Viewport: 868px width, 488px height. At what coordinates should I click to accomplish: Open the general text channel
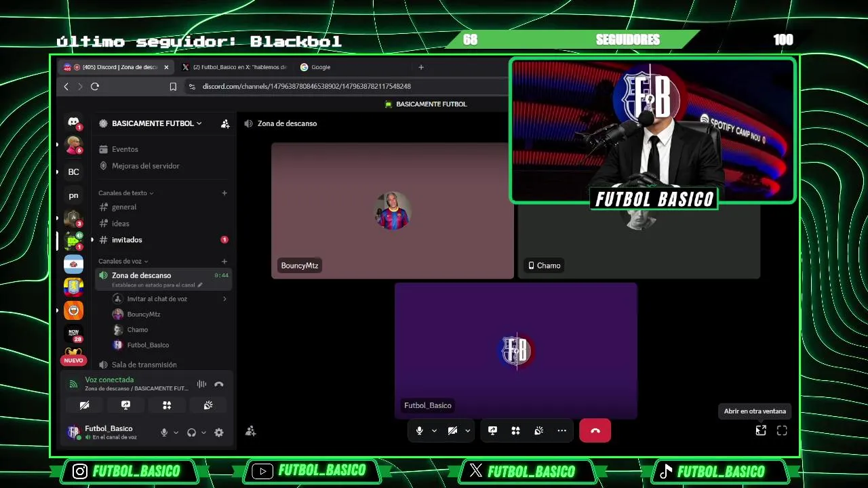click(163, 207)
